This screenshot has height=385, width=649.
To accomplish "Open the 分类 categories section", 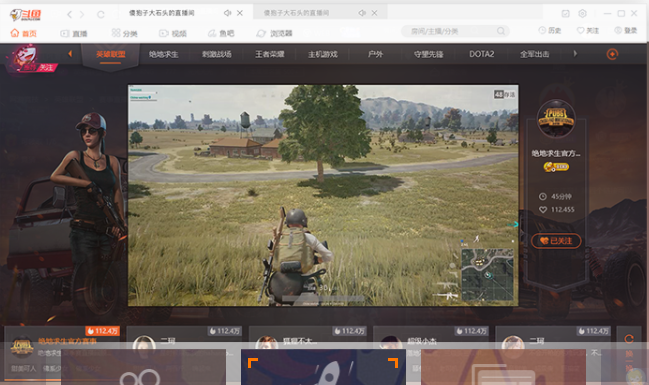I will click(125, 33).
